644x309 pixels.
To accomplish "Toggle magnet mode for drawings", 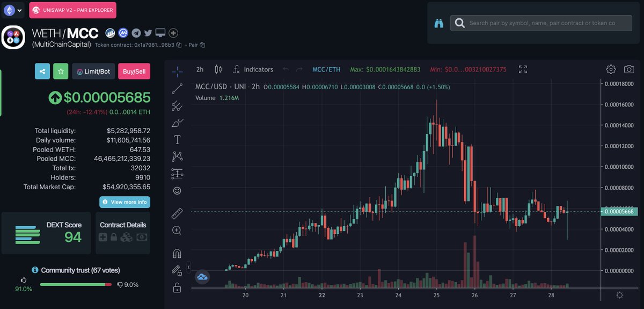I will pos(177,253).
